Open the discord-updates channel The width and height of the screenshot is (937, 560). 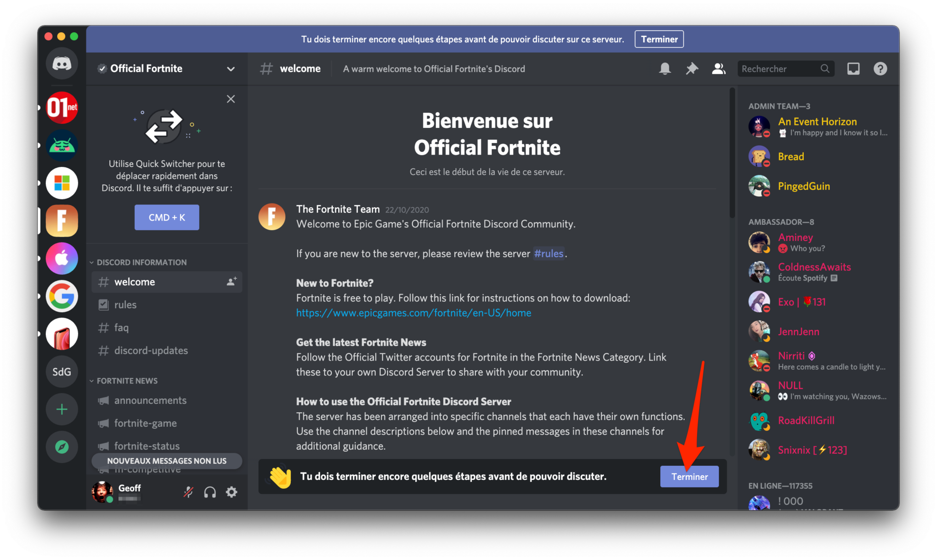(x=166, y=351)
